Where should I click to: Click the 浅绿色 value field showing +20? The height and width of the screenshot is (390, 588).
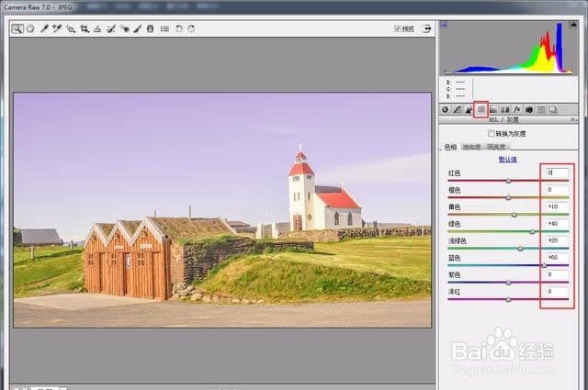tap(557, 240)
